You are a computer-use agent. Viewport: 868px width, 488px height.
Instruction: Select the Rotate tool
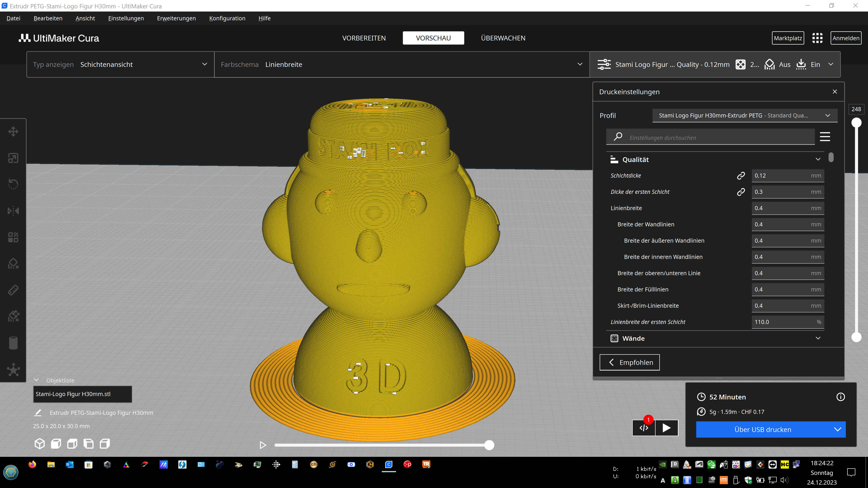click(x=13, y=183)
